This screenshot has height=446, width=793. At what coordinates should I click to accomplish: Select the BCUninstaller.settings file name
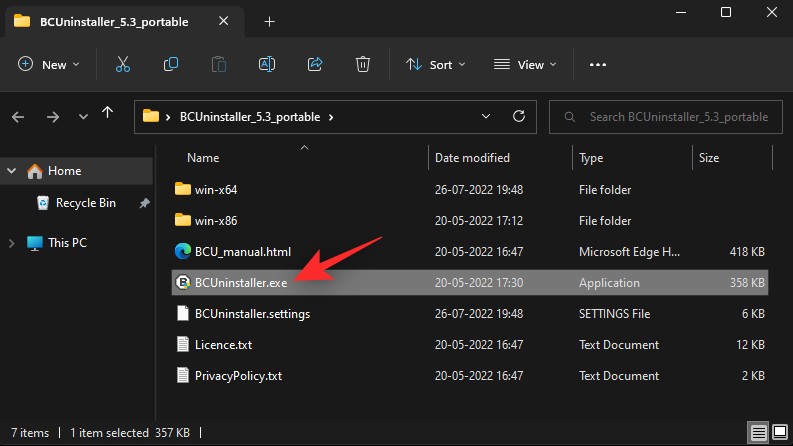pyautogui.click(x=252, y=314)
